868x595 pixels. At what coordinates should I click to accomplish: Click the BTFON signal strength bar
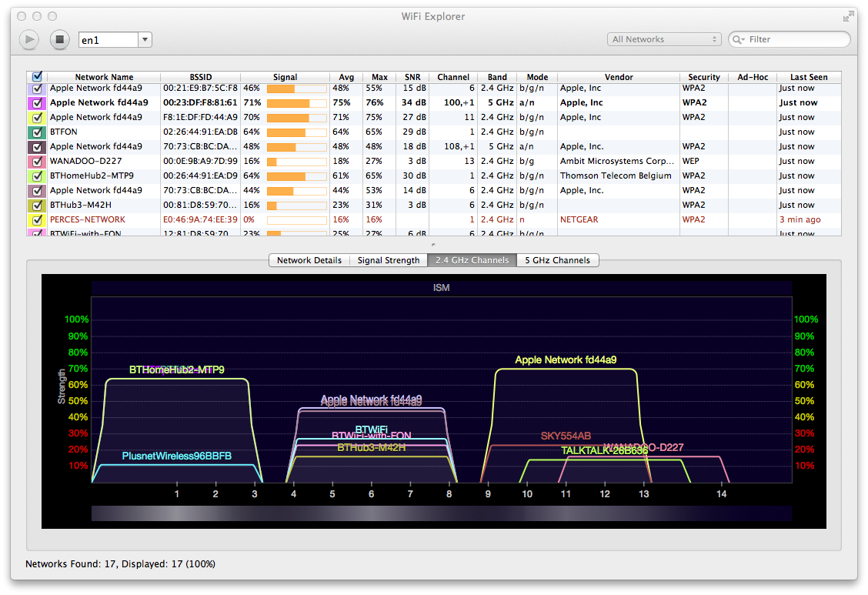(x=297, y=132)
